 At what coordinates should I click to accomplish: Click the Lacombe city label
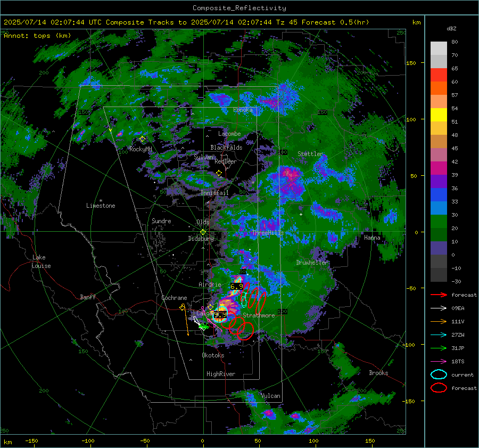point(229,134)
